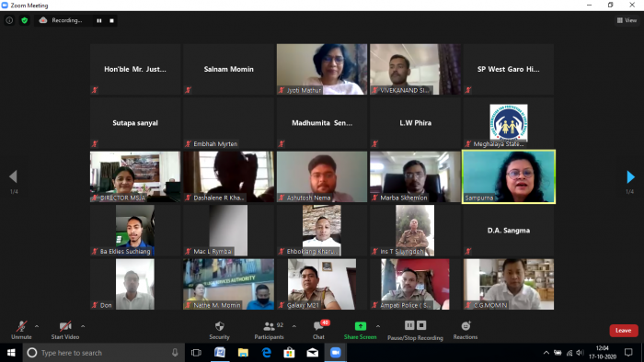Click the taskbar search box
This screenshot has width=644, height=362.
coord(103,353)
